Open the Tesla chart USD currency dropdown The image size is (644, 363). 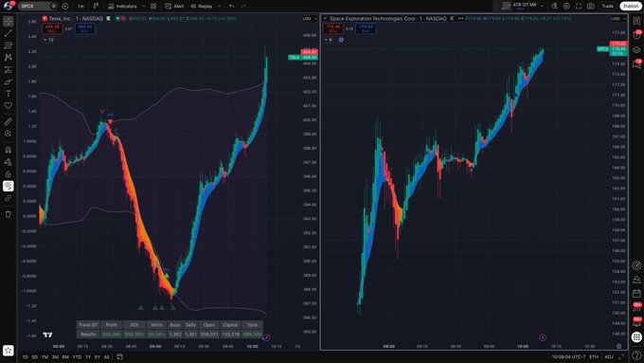pyautogui.click(x=310, y=19)
